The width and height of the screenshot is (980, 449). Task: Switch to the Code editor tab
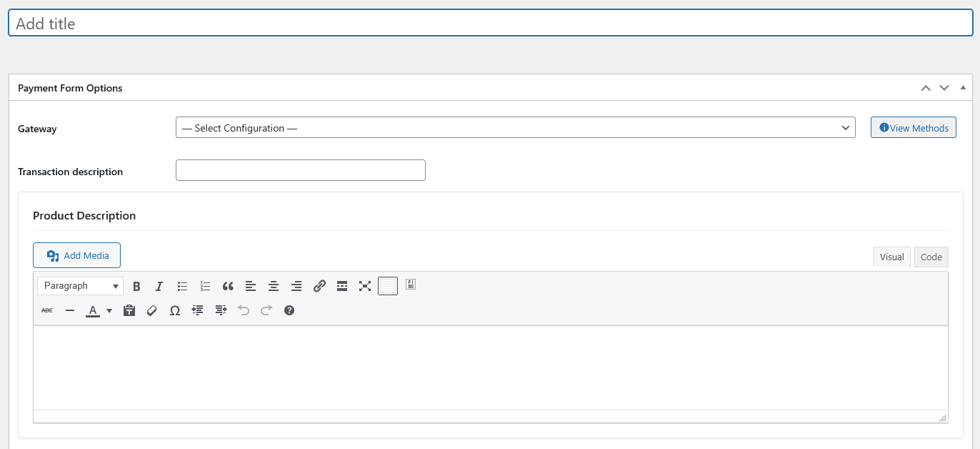(x=931, y=256)
